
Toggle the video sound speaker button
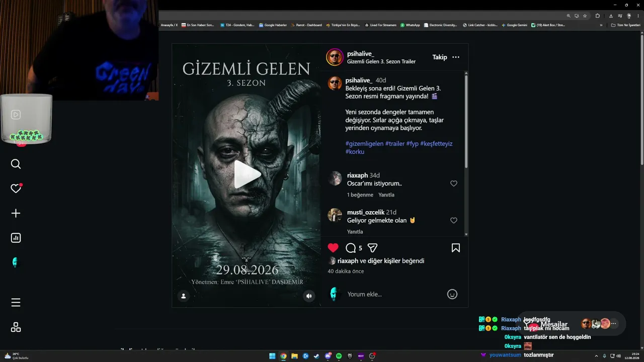tap(309, 296)
